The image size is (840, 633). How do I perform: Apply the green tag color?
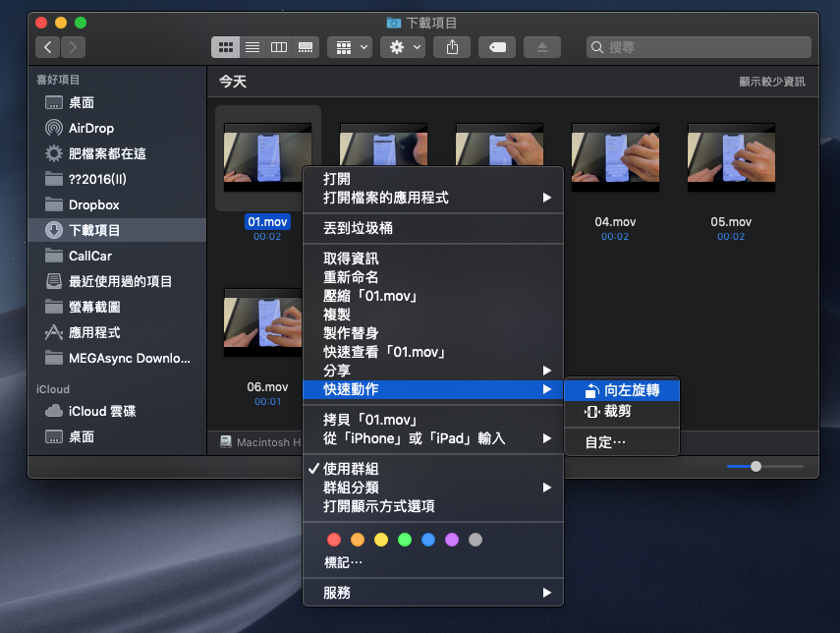405,540
